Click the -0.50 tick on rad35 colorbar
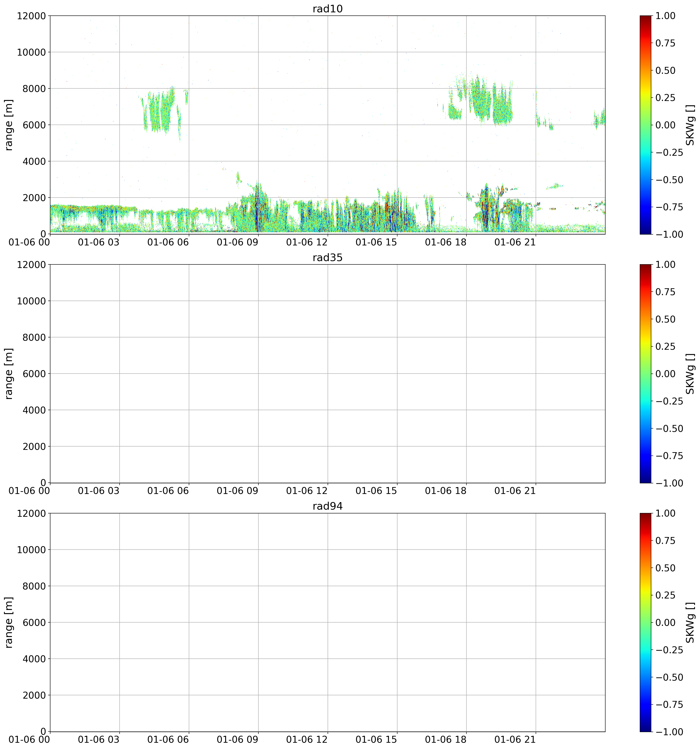Image resolution: width=700 pixels, height=749 pixels. [669, 428]
